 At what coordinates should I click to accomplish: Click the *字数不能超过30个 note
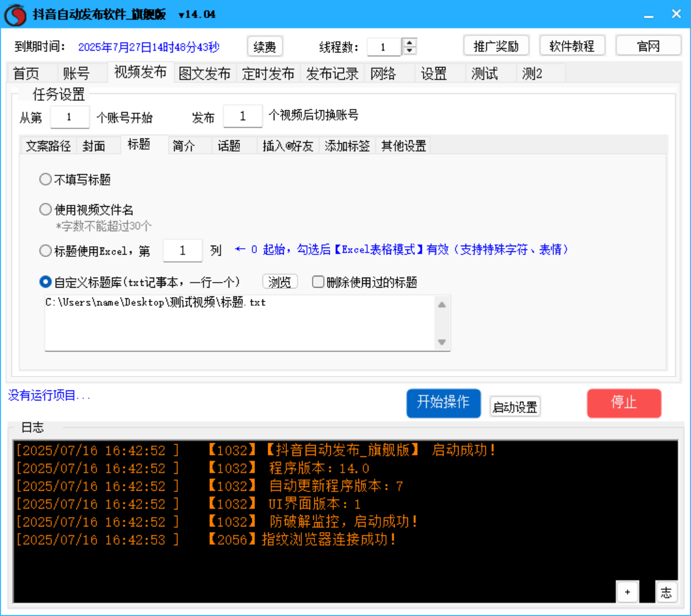(x=103, y=226)
